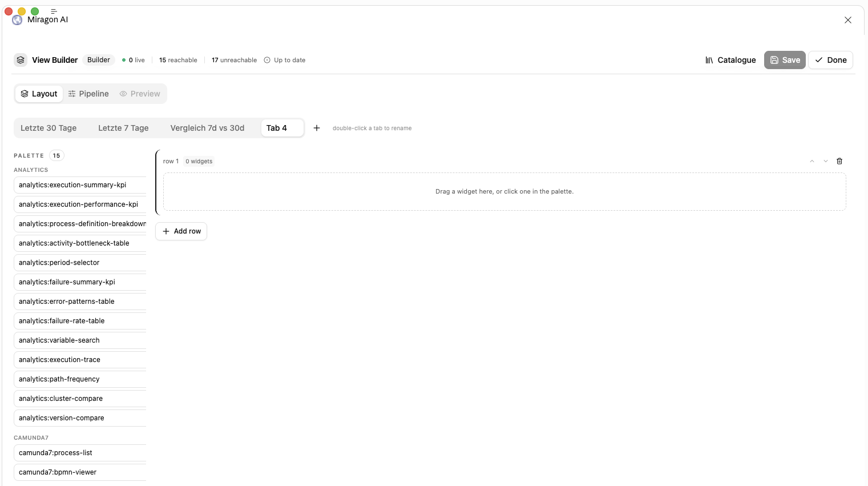Click the Add row button
Image resolution: width=868 pixels, height=486 pixels.
pyautogui.click(x=181, y=231)
